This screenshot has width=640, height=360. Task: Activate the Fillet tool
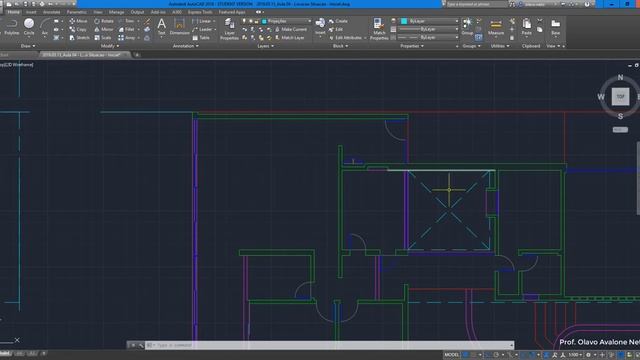click(x=126, y=29)
